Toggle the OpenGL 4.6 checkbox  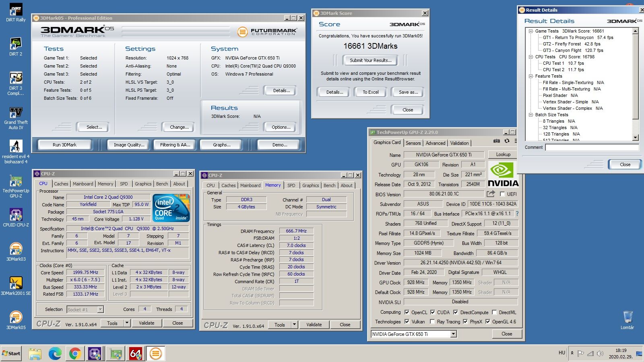click(488, 321)
